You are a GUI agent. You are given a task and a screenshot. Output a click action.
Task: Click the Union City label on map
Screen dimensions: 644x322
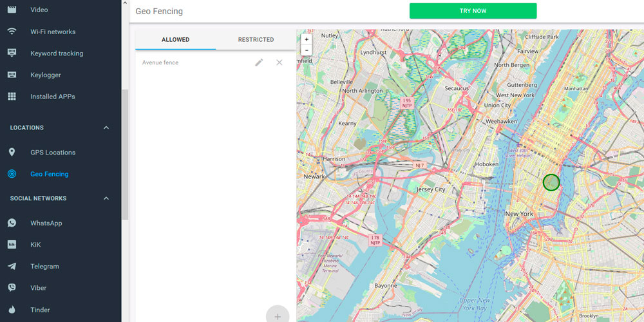click(497, 105)
